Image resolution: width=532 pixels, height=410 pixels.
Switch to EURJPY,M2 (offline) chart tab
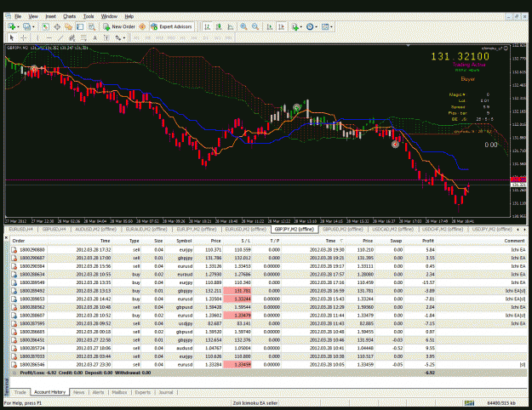197,230
